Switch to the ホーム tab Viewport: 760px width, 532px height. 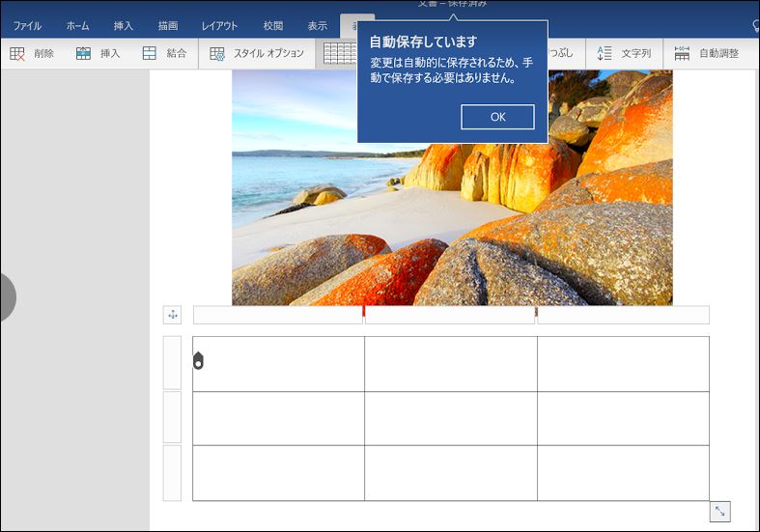[77, 26]
